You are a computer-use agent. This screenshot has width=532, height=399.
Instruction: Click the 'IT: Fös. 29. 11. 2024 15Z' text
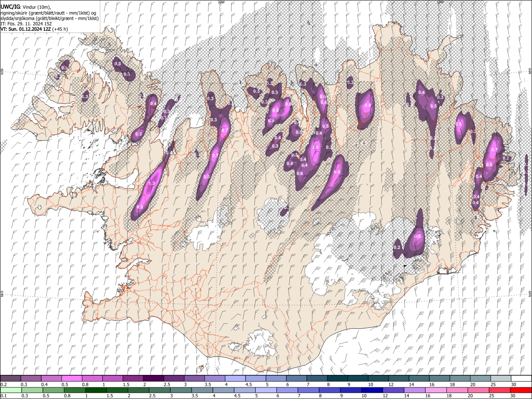pos(26,24)
